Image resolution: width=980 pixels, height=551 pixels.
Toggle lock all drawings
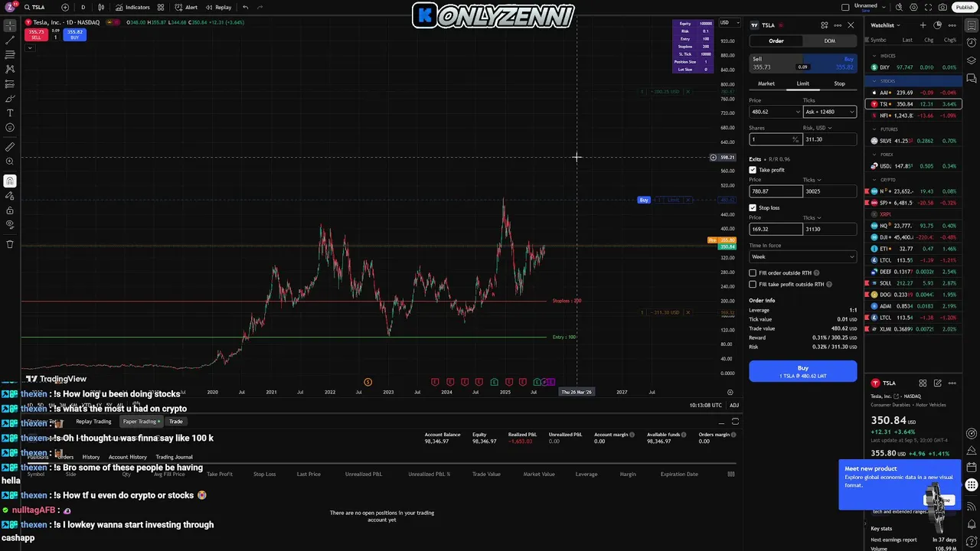tap(10, 210)
